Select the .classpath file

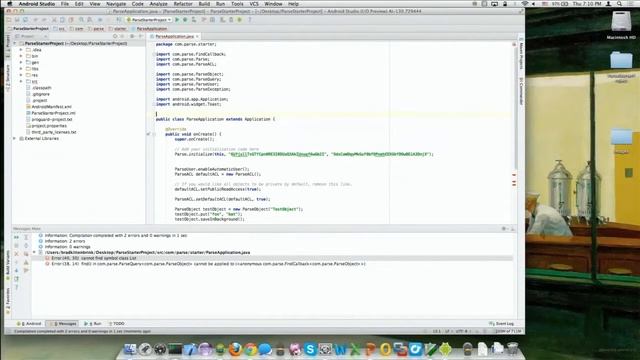point(41,88)
